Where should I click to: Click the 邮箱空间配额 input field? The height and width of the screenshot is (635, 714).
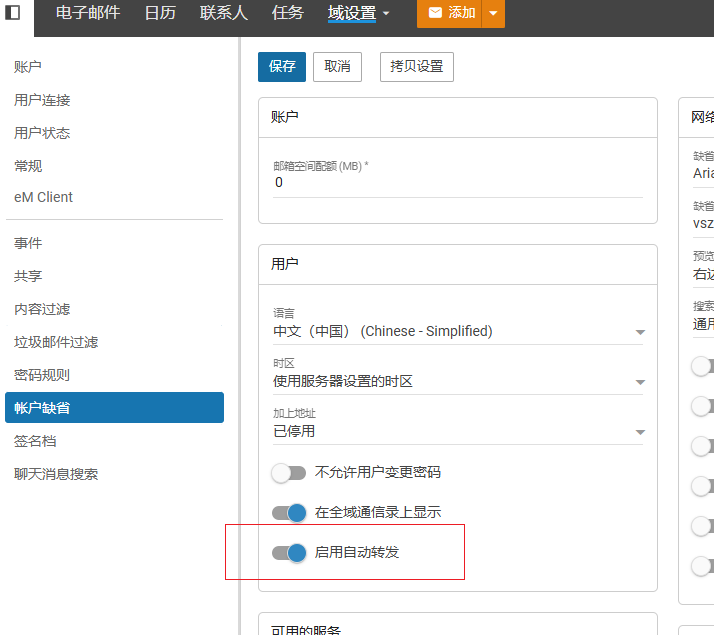[458, 183]
